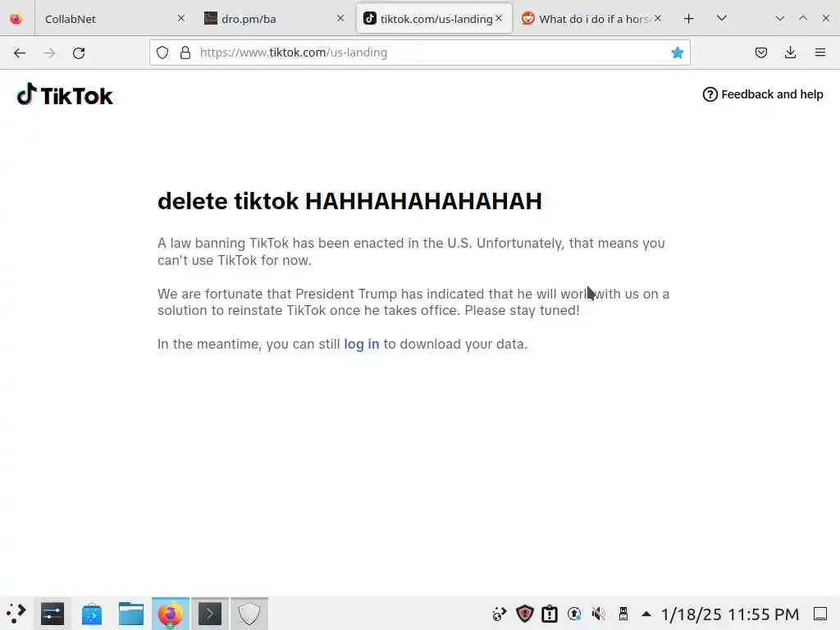The width and height of the screenshot is (840, 630).
Task: Open the Firefox hamburger menu
Action: click(x=819, y=52)
